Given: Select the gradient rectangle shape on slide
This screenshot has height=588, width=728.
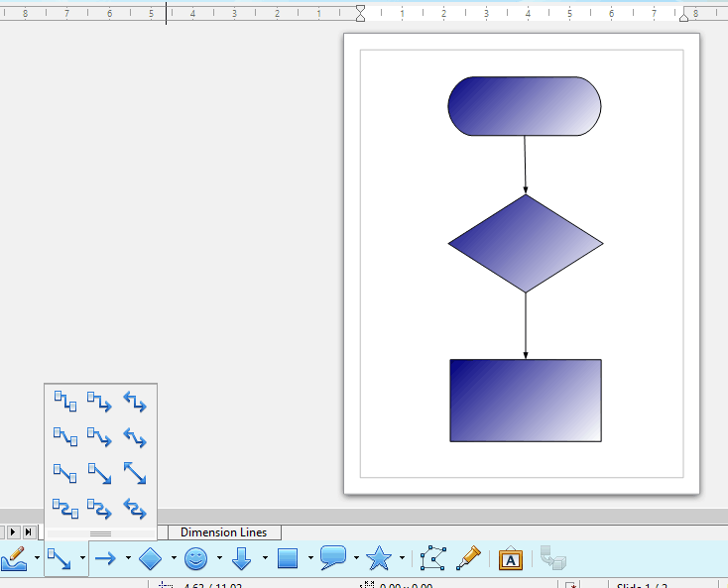Looking at the screenshot, I should tap(525, 401).
